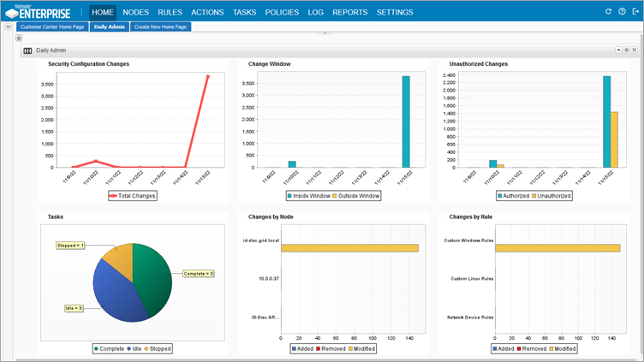This screenshot has height=362, width=644.
Task: Click the Daily Admin dashboard icon
Action: pos(28,50)
